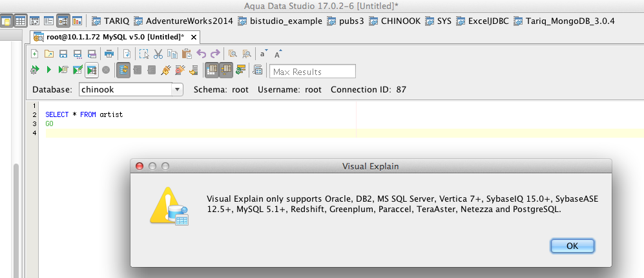
Task: Open the SYS server shortcut
Action: tap(438, 21)
